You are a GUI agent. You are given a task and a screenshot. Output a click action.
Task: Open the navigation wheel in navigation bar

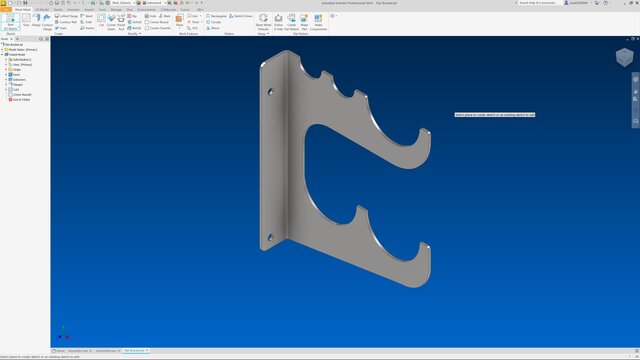pos(636,80)
